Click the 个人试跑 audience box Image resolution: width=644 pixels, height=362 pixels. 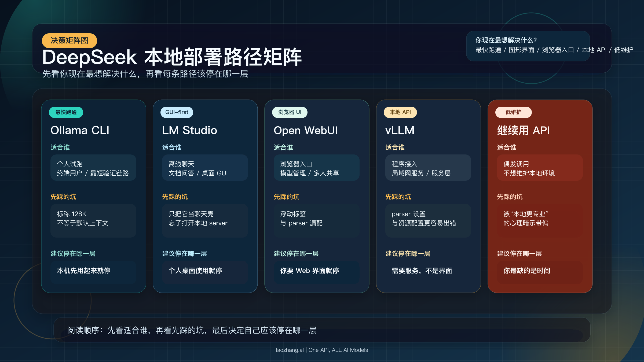pos(93,168)
